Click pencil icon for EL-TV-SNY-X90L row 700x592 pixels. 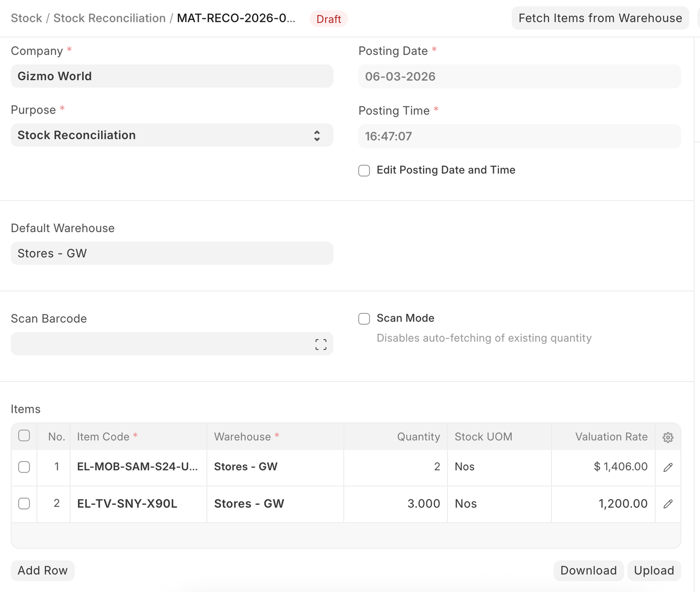668,504
